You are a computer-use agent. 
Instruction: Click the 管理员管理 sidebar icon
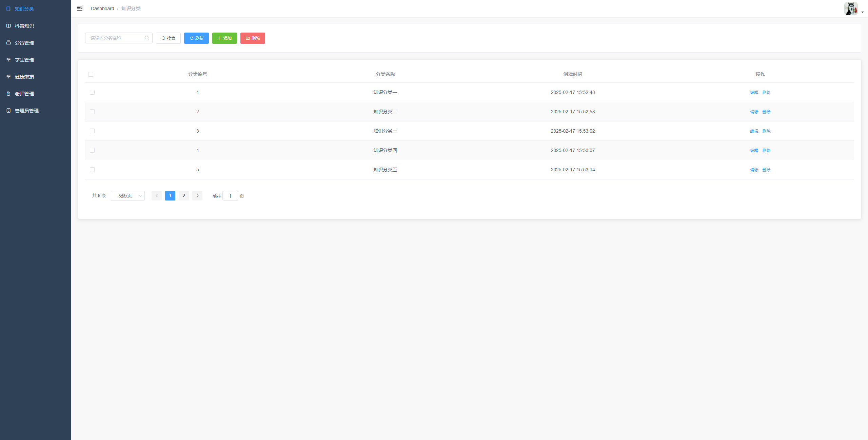click(x=8, y=111)
